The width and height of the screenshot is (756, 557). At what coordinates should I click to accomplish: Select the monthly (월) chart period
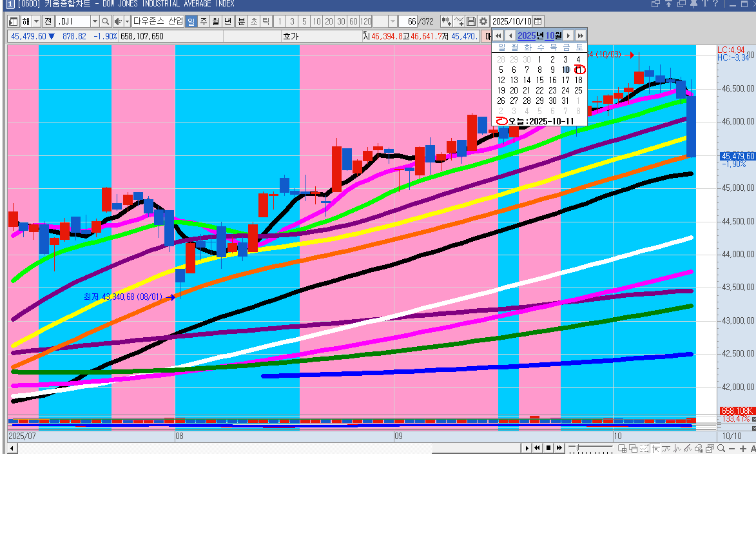[215, 22]
